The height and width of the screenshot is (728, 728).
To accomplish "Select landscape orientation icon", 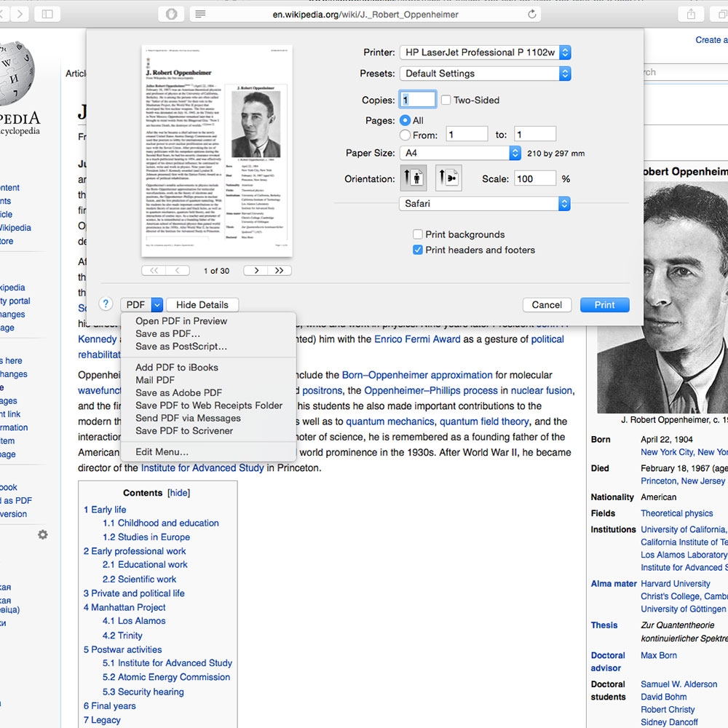I will point(448,178).
